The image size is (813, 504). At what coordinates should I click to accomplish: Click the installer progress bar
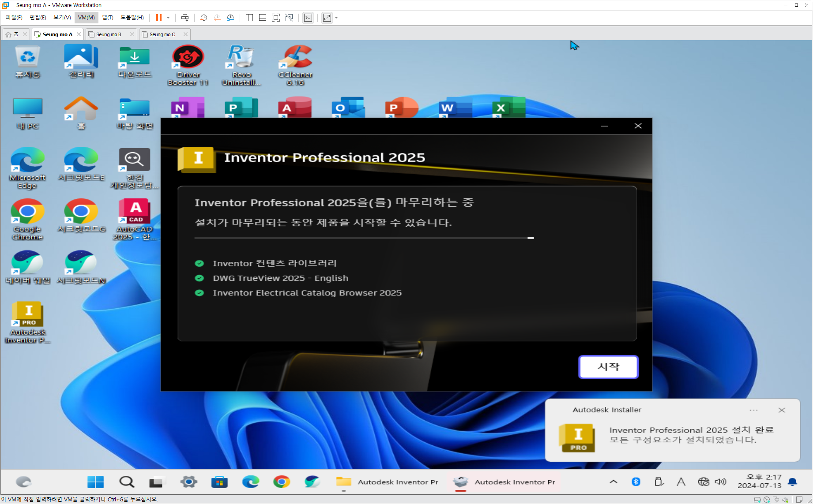tap(364, 238)
